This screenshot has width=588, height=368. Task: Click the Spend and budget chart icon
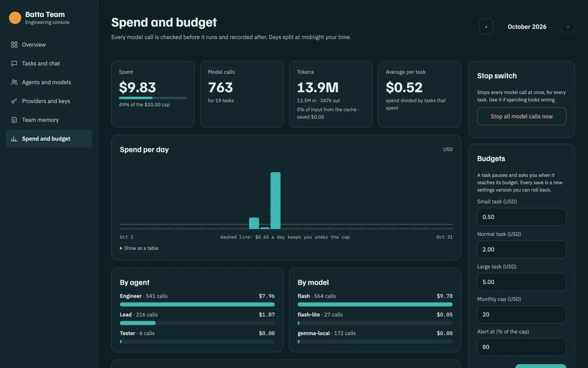point(14,139)
